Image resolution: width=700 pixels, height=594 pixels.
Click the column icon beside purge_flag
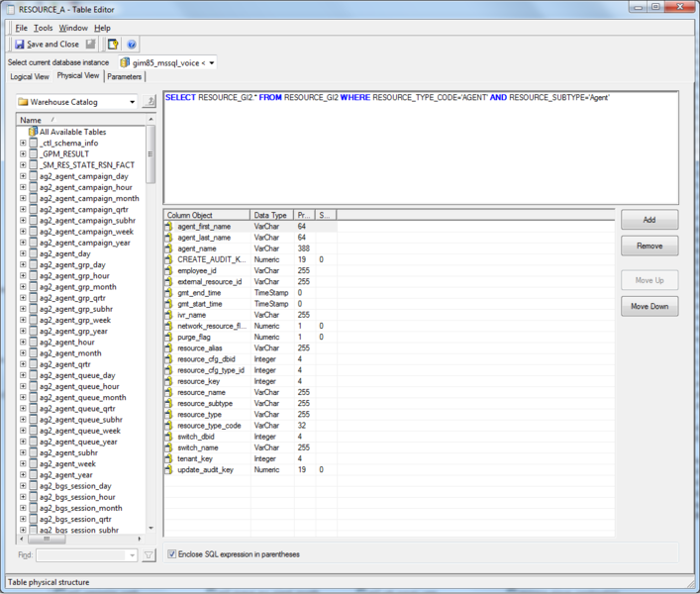168,337
